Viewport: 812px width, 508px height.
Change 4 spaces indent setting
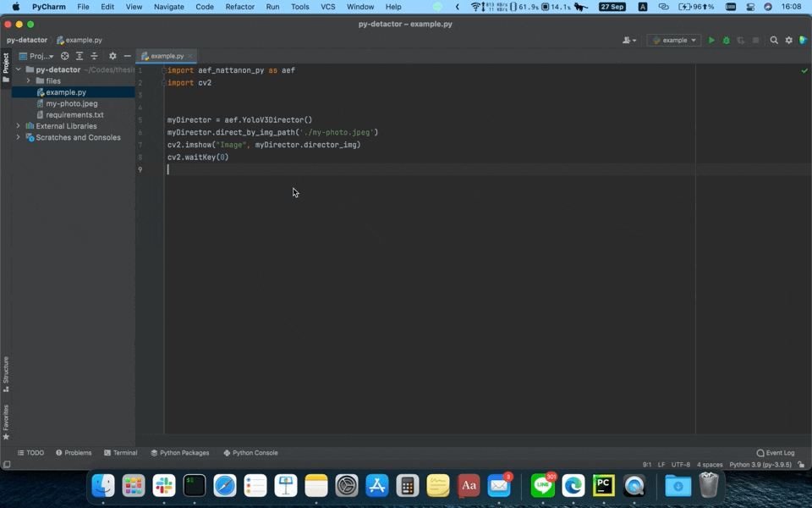click(x=710, y=465)
